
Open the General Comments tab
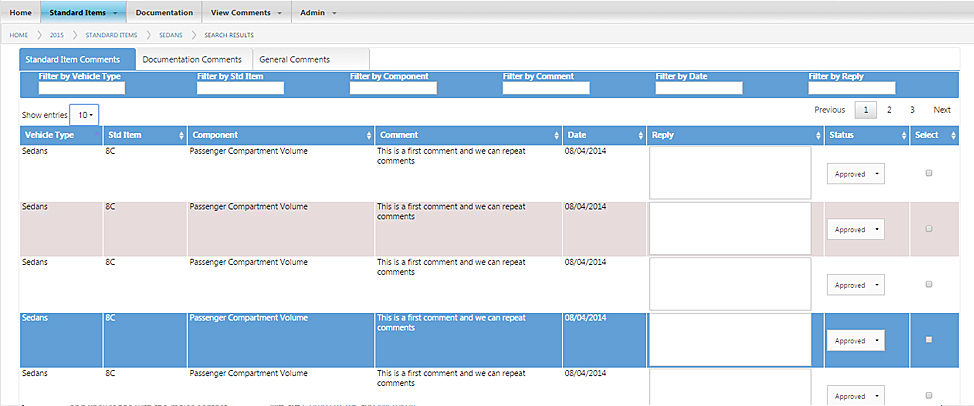click(x=295, y=60)
